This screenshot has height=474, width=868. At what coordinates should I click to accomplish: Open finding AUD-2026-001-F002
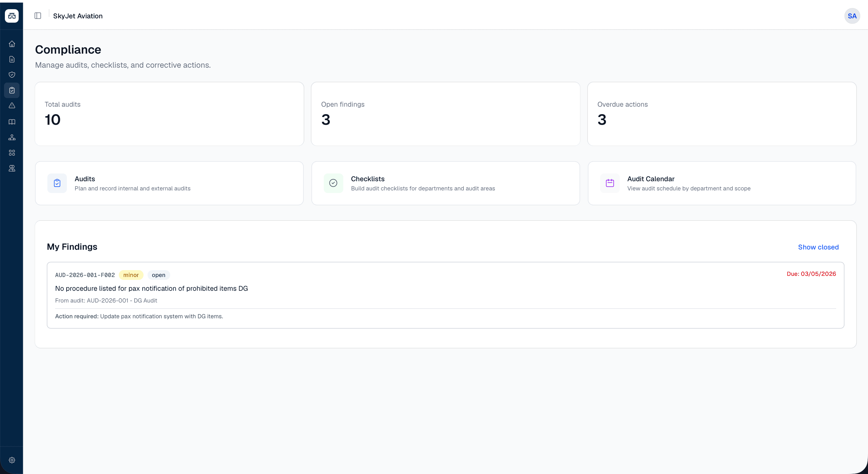445,295
